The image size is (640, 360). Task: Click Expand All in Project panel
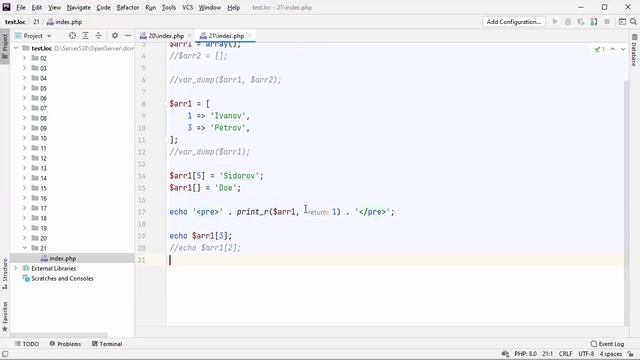pyautogui.click(x=85, y=36)
